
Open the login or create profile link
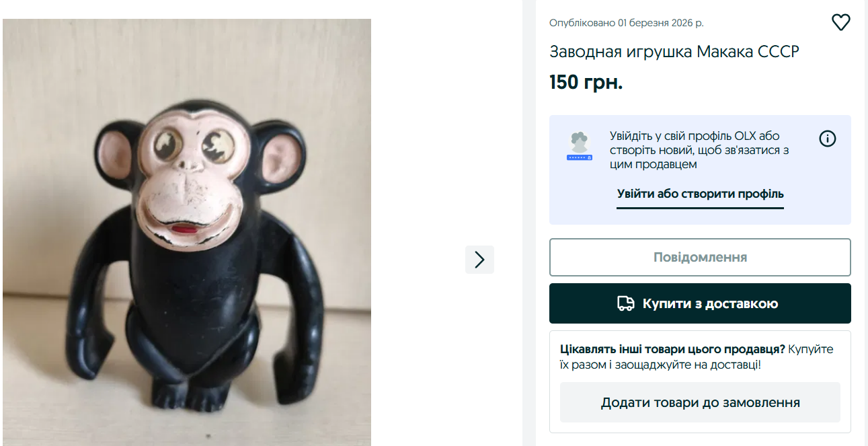(701, 194)
